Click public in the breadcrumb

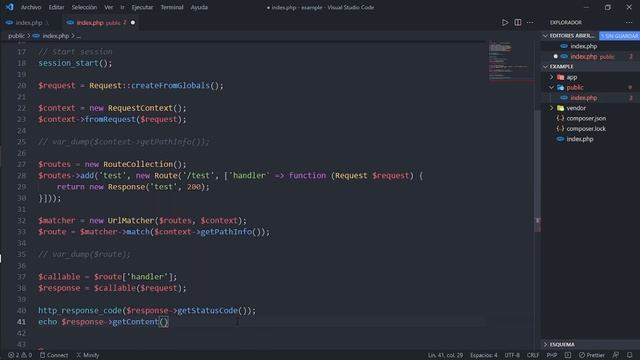(16, 36)
